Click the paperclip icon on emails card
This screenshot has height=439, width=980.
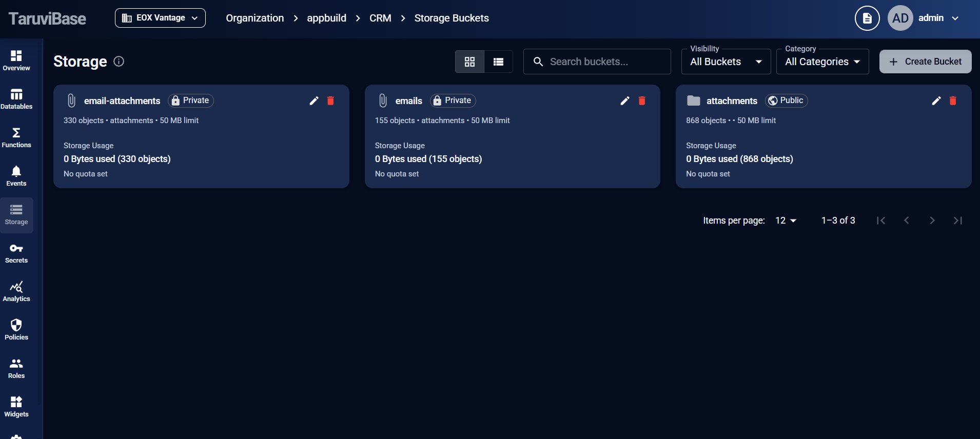pyautogui.click(x=383, y=101)
